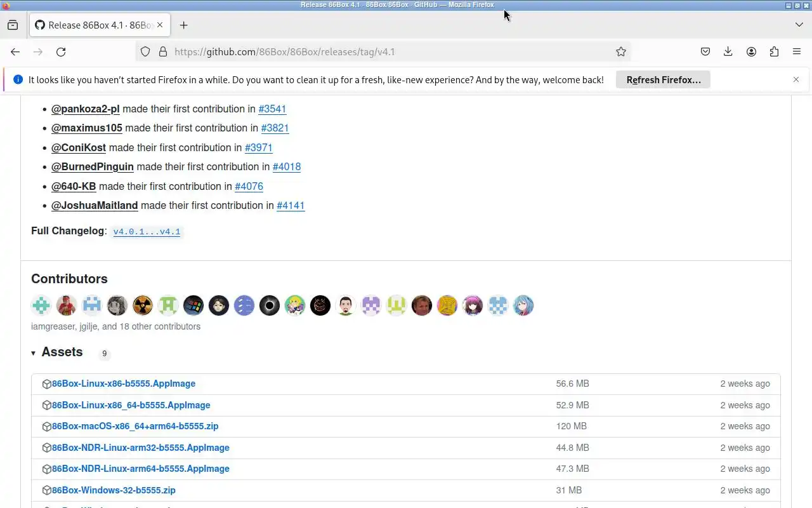Open the pink-haired anime contributor avatar

click(473, 305)
